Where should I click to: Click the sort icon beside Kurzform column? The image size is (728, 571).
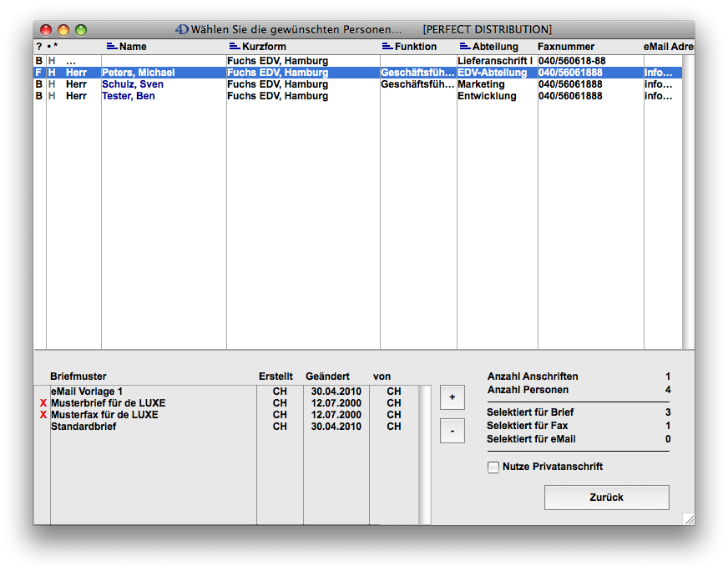click(234, 47)
